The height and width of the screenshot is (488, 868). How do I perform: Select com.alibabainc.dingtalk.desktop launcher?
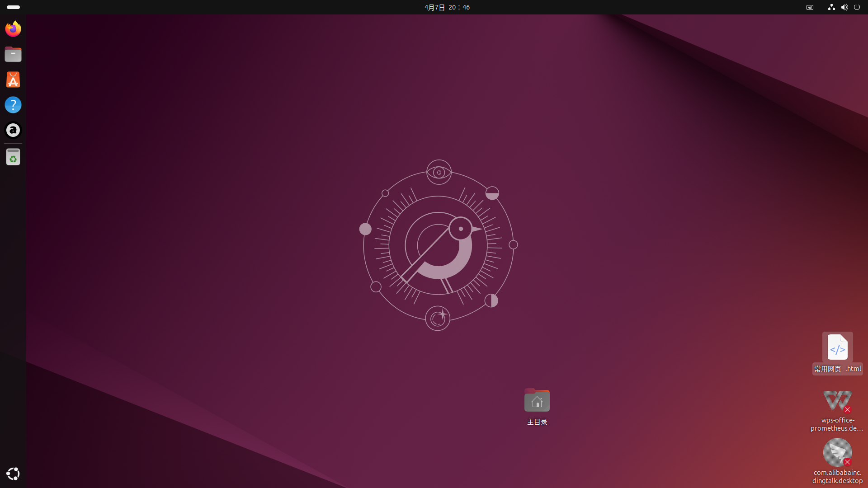[838, 461]
